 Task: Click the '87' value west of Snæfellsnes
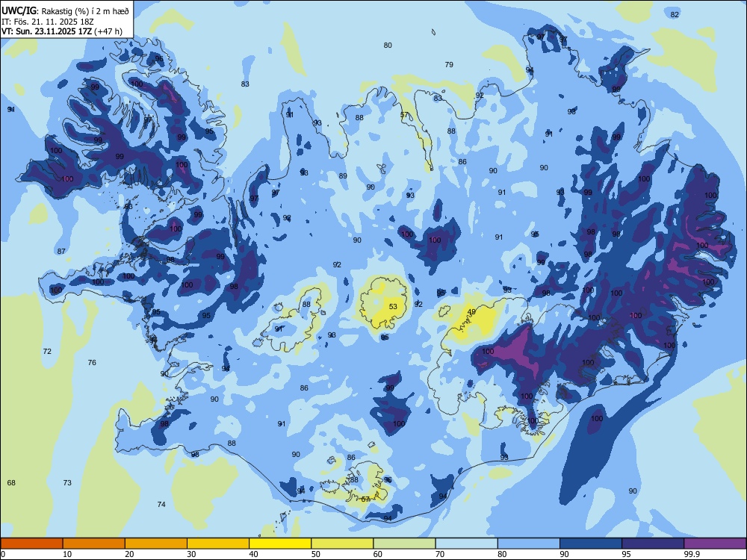[x=61, y=252]
